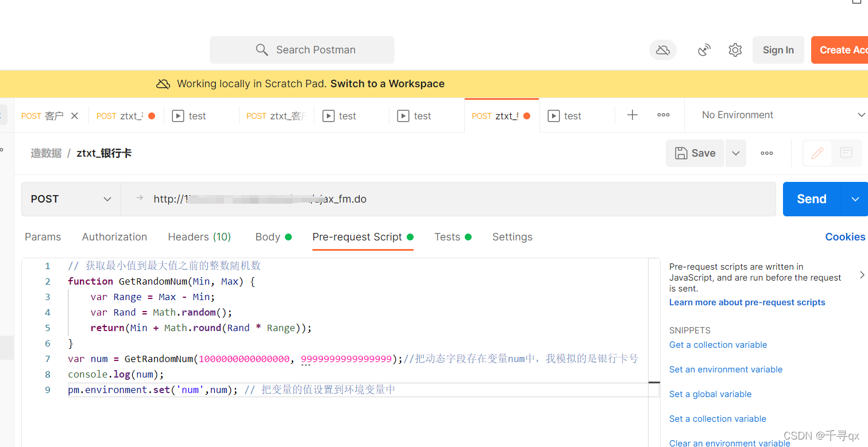Click the magnifier in Search Postman
Screen dimensions: 868x447
coord(262,50)
